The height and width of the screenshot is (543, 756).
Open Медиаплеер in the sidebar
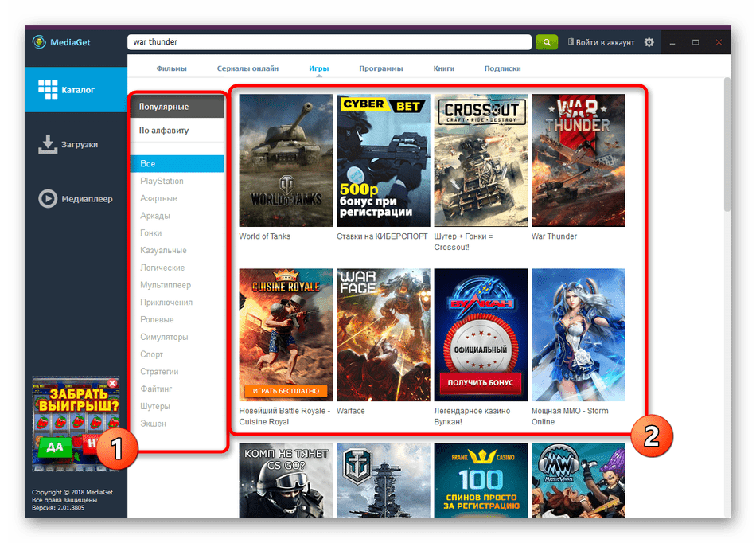click(76, 199)
